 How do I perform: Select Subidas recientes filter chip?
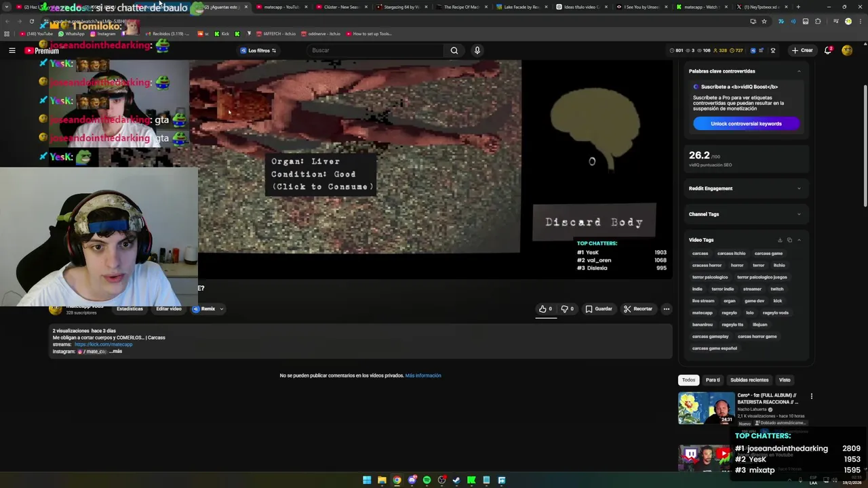[x=749, y=380]
